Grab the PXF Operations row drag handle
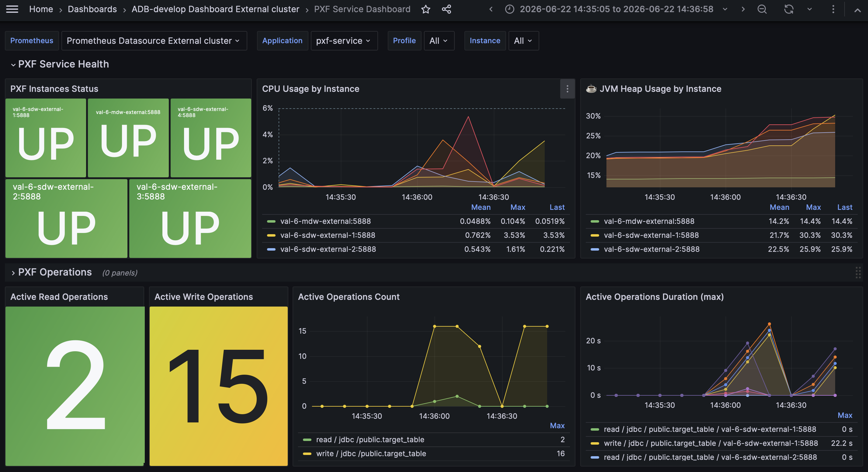 coord(858,272)
